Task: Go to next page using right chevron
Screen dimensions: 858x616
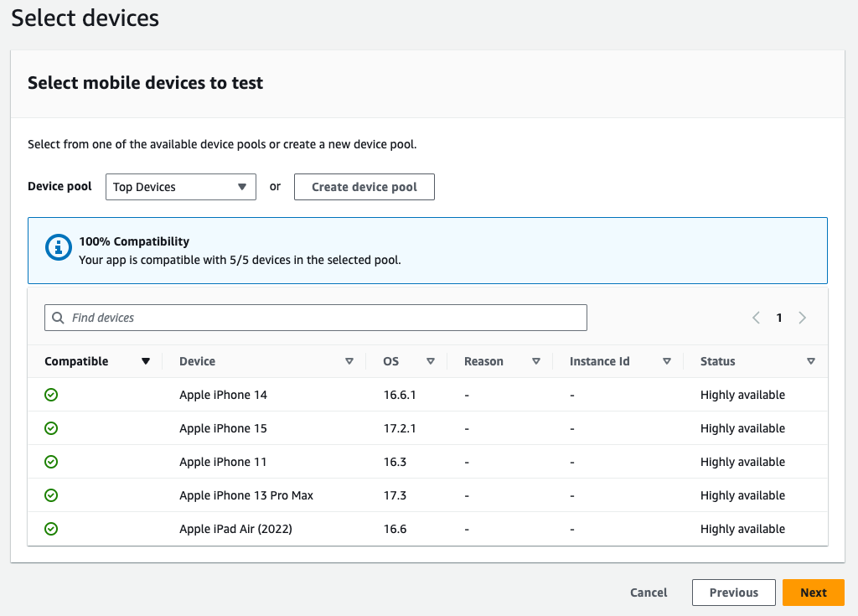Action: pyautogui.click(x=803, y=318)
